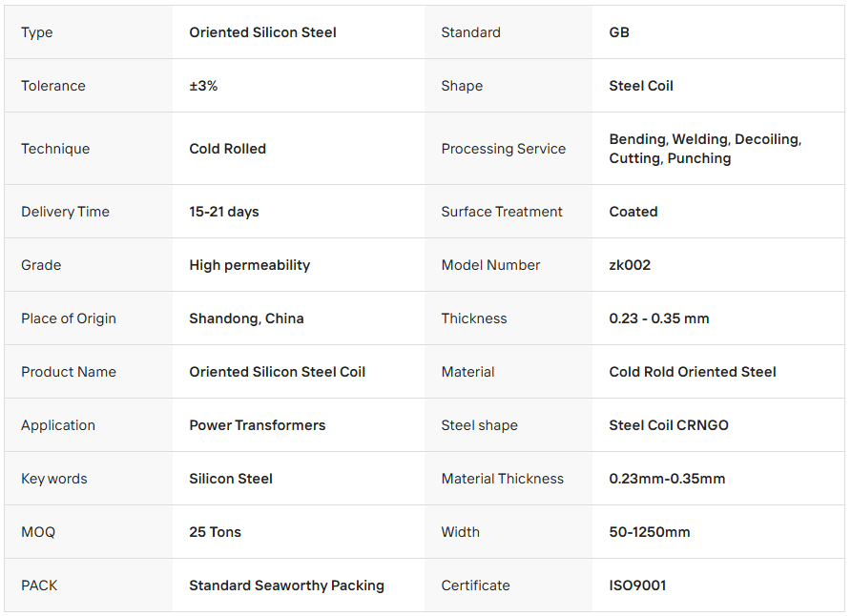Image resolution: width=851 pixels, height=616 pixels.
Task: Click the 'Coated' surface treatment value
Action: (x=633, y=212)
